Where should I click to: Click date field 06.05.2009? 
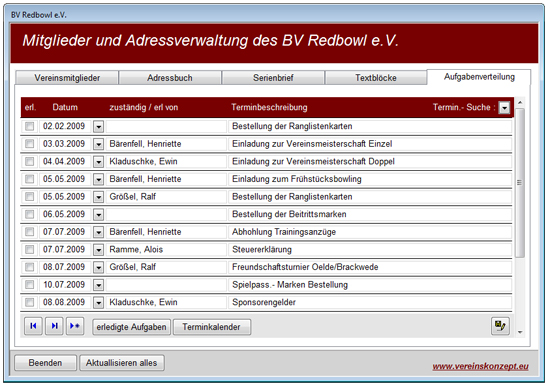pyautogui.click(x=65, y=214)
